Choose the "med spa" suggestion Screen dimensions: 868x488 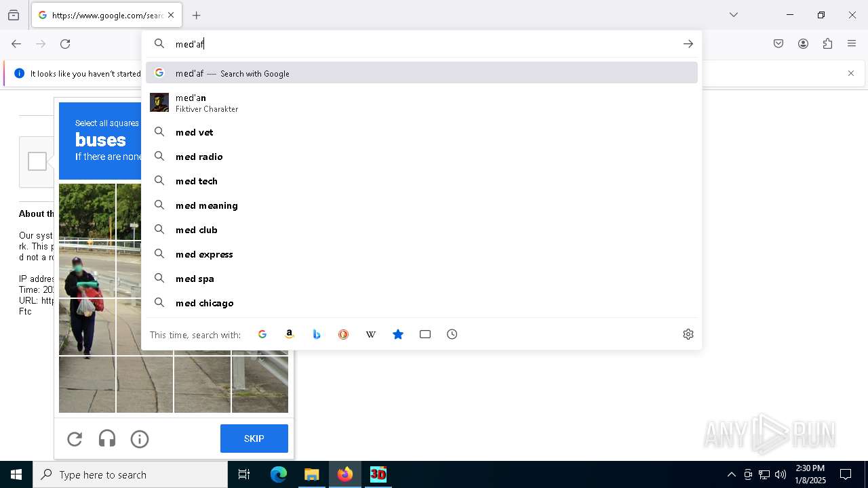click(x=422, y=279)
